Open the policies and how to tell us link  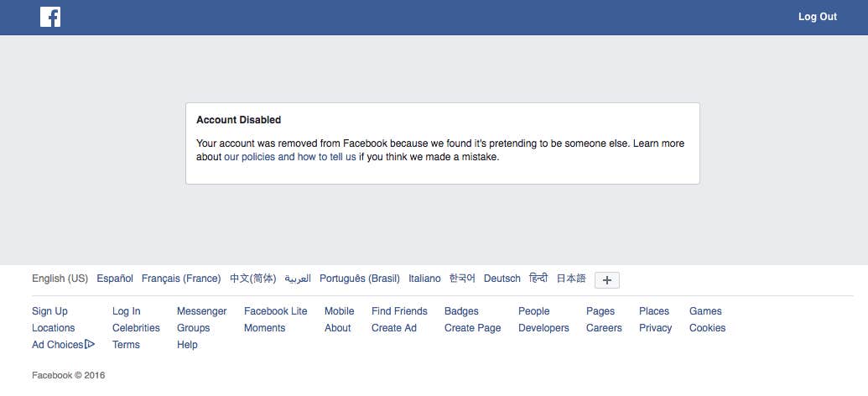pos(290,157)
